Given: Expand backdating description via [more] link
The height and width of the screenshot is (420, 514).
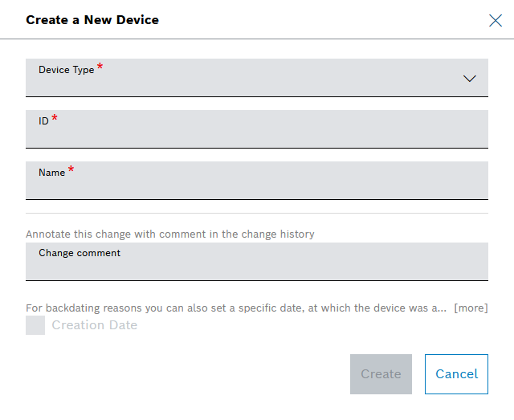Looking at the screenshot, I should (x=471, y=308).
